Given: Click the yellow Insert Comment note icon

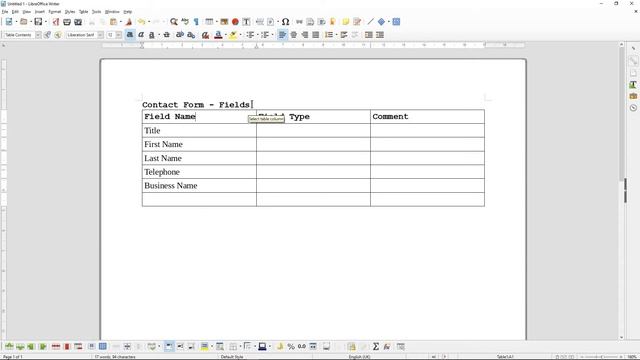Looking at the screenshot, I should [346, 22].
